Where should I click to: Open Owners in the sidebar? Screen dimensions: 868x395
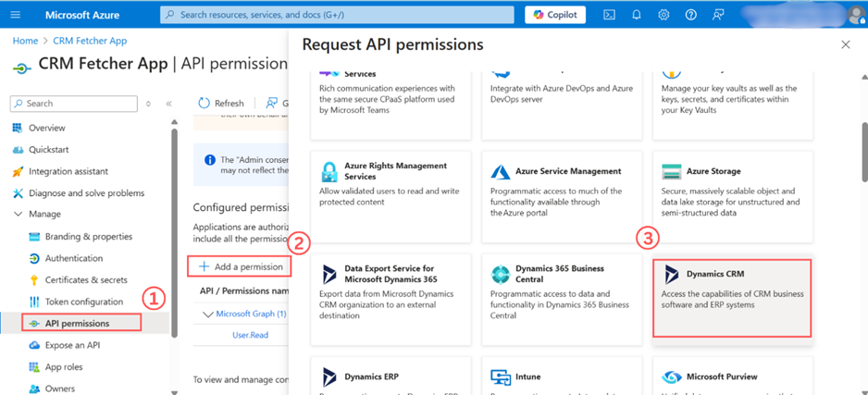[x=60, y=389]
